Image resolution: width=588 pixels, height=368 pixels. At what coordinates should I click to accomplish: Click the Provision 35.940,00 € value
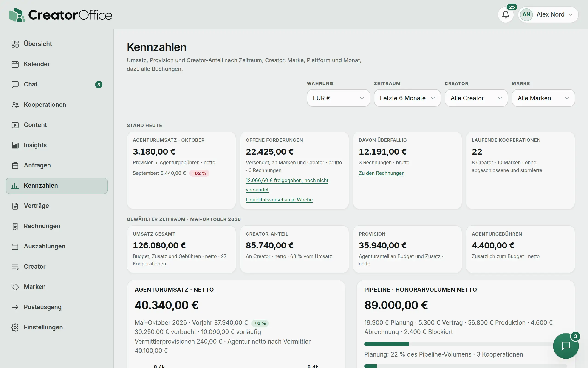382,245
